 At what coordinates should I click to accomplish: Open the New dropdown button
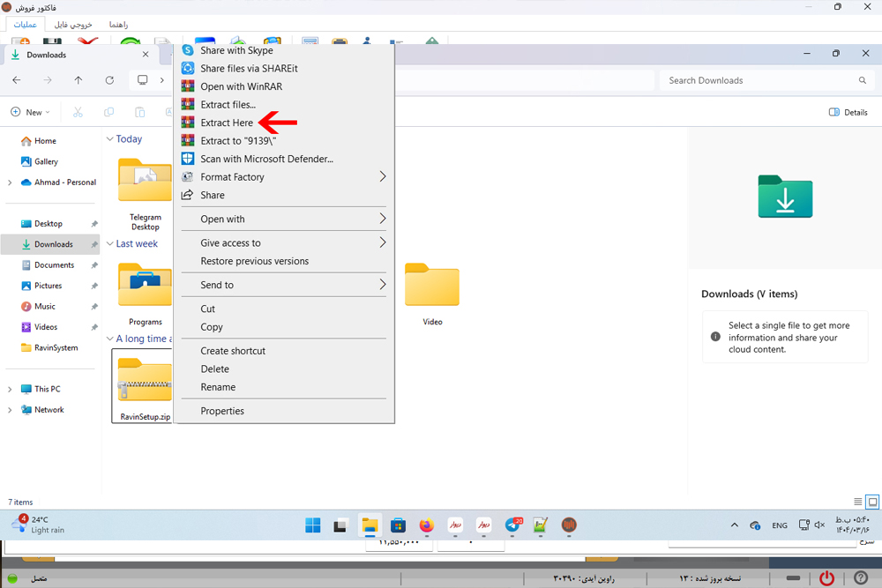coord(30,112)
